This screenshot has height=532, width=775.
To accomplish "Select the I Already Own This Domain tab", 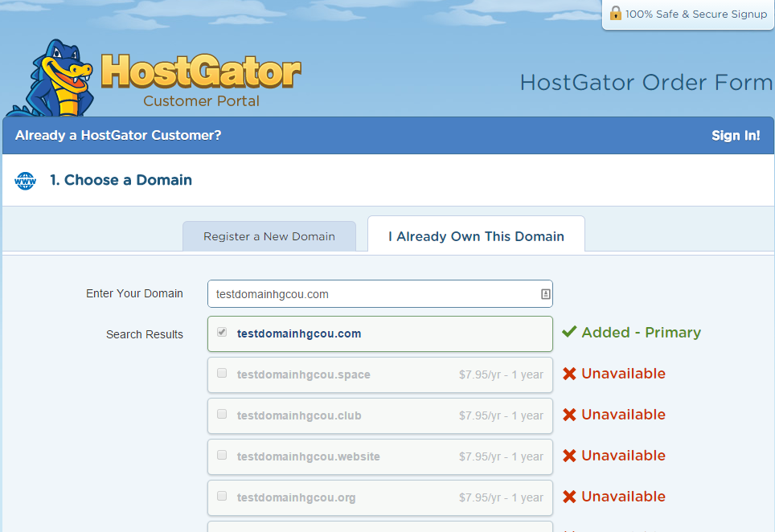I will coord(476,236).
